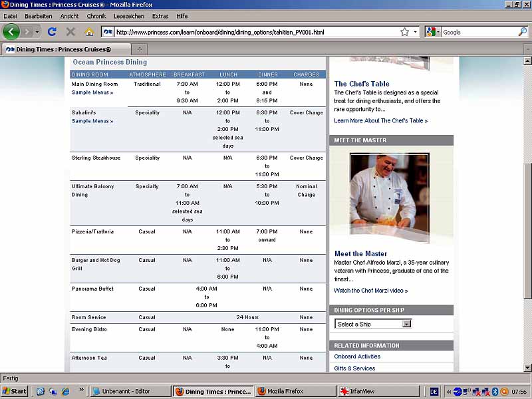This screenshot has width=532, height=399.
Task: Go back using the green Back arrow
Action: coord(11,32)
